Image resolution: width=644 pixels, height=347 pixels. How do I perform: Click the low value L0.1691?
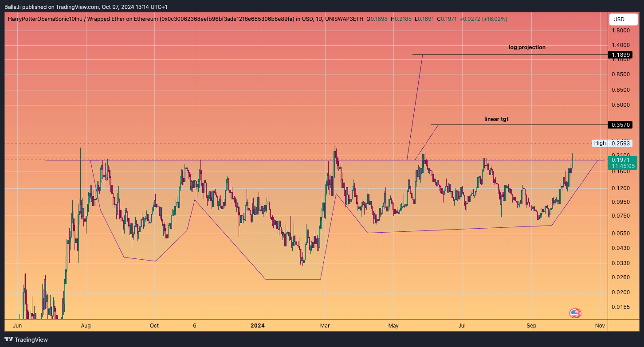pyautogui.click(x=424, y=19)
